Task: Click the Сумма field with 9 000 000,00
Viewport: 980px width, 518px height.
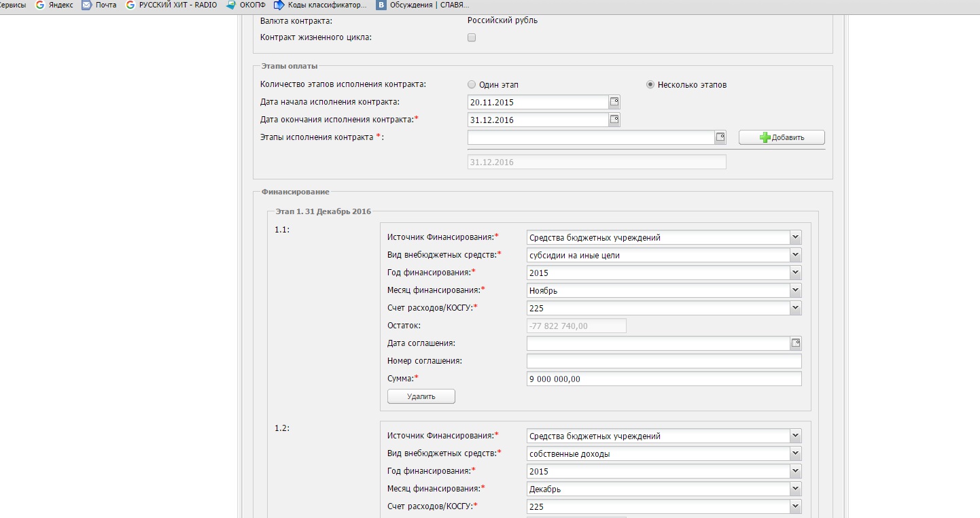Action: tap(664, 379)
